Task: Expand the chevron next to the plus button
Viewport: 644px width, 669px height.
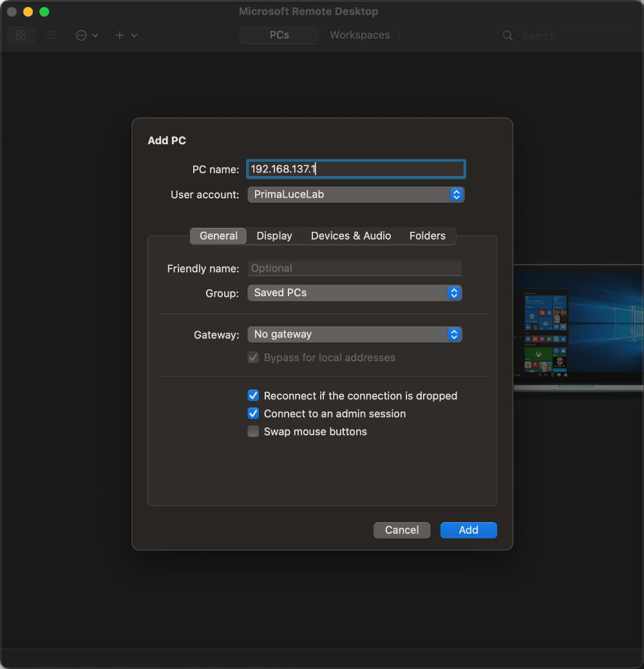Action: click(x=134, y=35)
